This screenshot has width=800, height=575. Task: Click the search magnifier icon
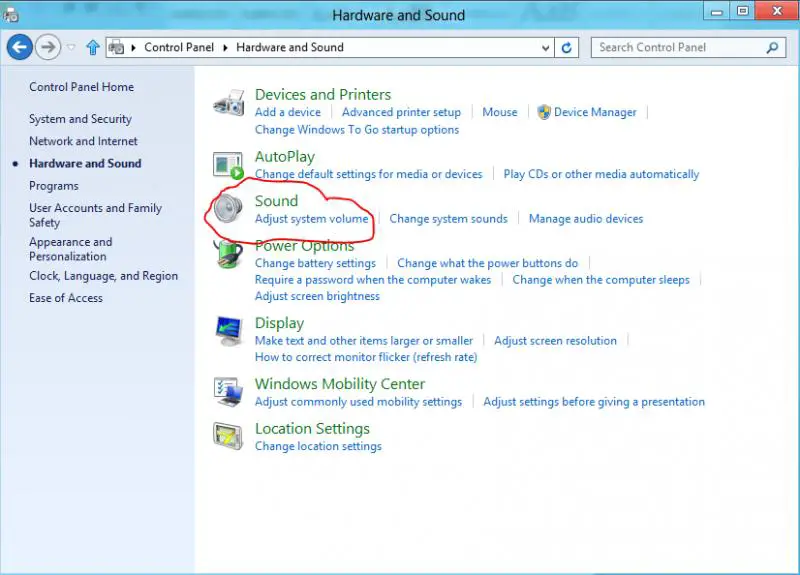tap(772, 47)
